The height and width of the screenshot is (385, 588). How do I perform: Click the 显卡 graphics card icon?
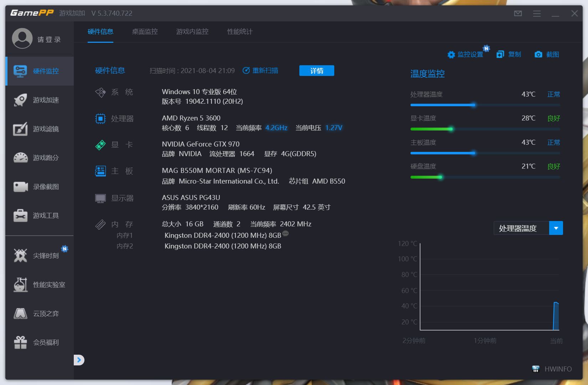point(100,145)
